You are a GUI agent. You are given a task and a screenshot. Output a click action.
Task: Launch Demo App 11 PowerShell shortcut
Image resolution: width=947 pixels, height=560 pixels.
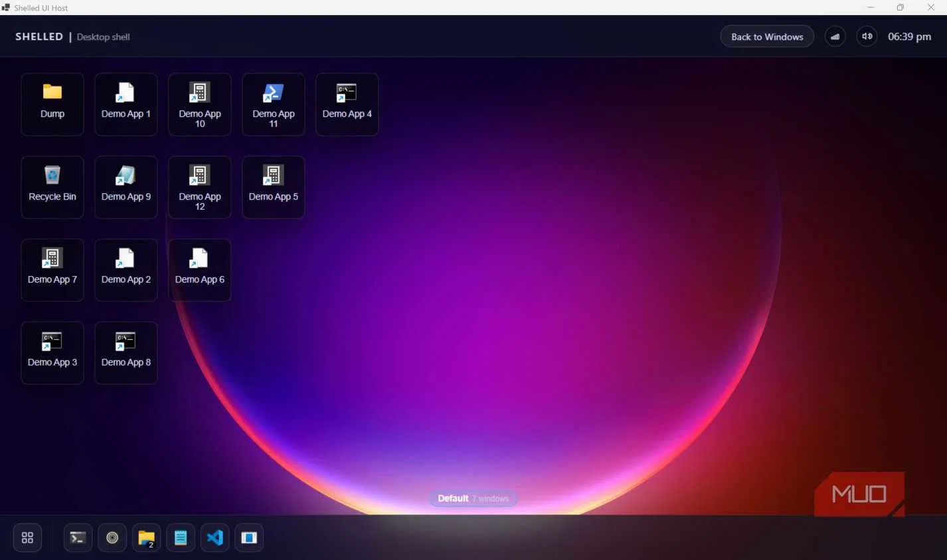point(274,104)
